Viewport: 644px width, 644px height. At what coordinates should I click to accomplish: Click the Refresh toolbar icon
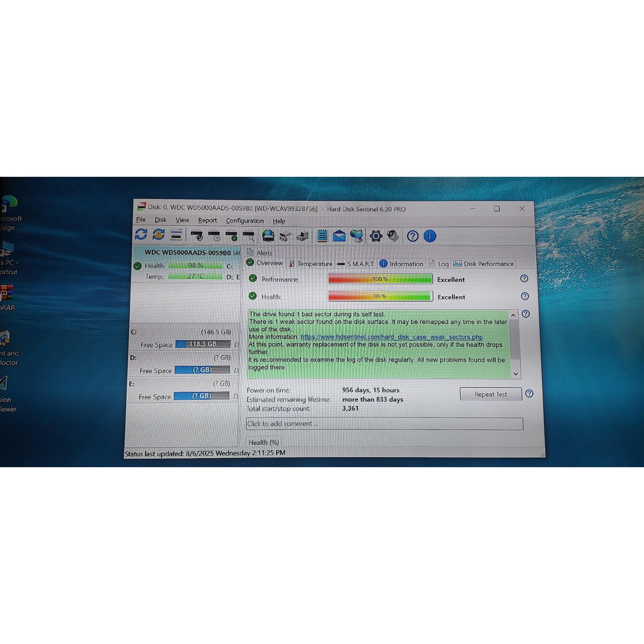coord(141,234)
